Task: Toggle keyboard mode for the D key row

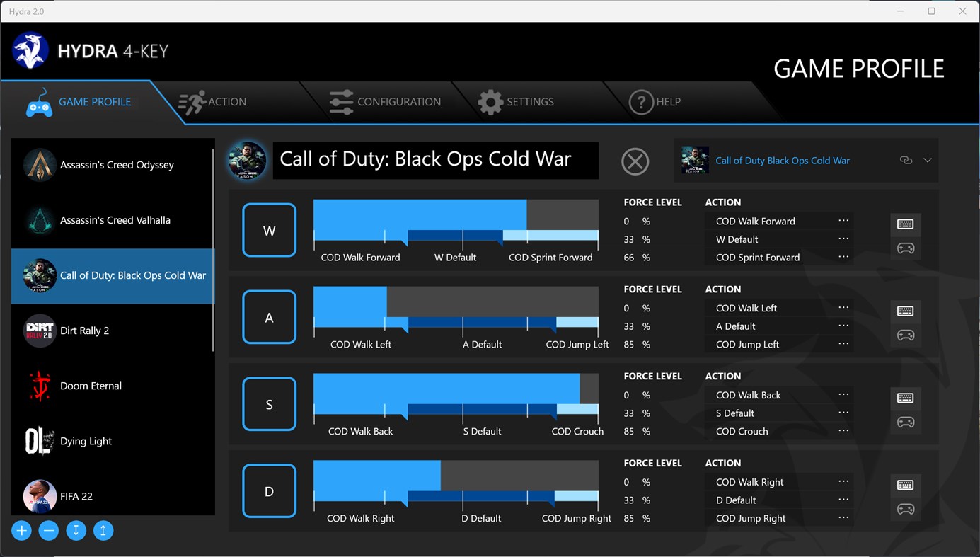Action: click(x=906, y=485)
